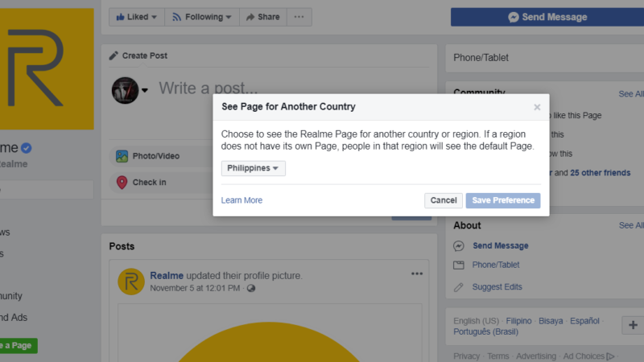Switch language to Filipino
This screenshot has height=362, width=644.
click(518, 321)
